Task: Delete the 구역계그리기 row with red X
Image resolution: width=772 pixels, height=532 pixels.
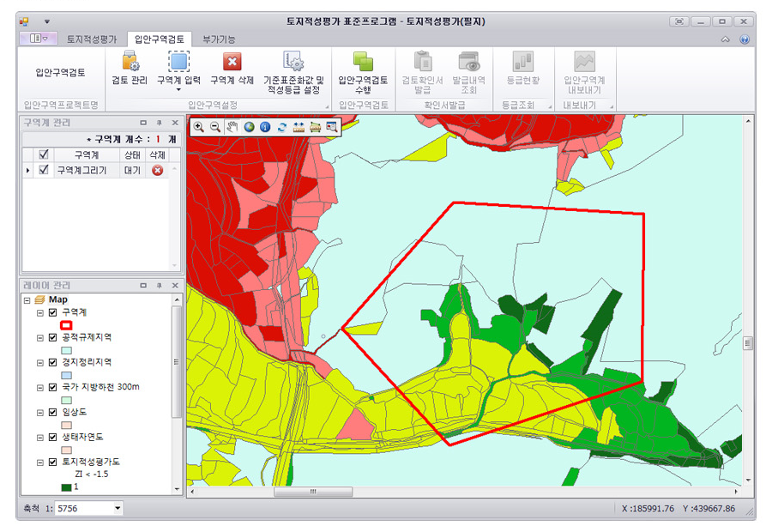Action: point(158,170)
